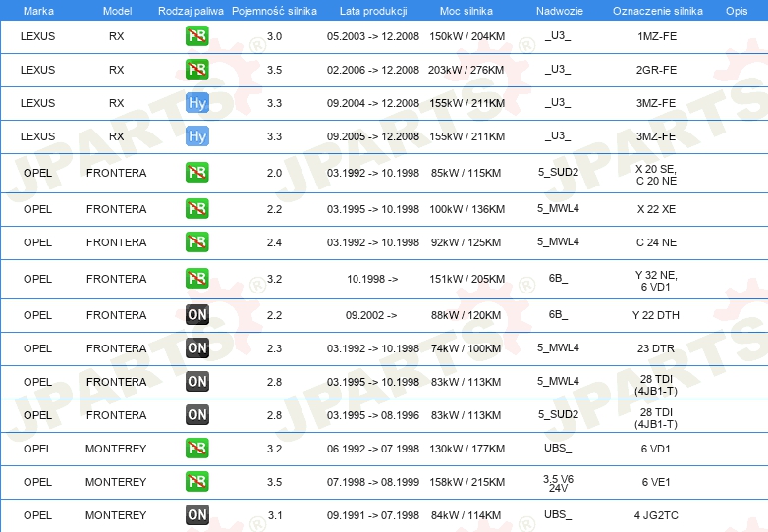Image resolution: width=768 pixels, height=532 pixels.
Task: Click the Hy hybrid icon in the 09.2004 row
Action: pos(197,103)
